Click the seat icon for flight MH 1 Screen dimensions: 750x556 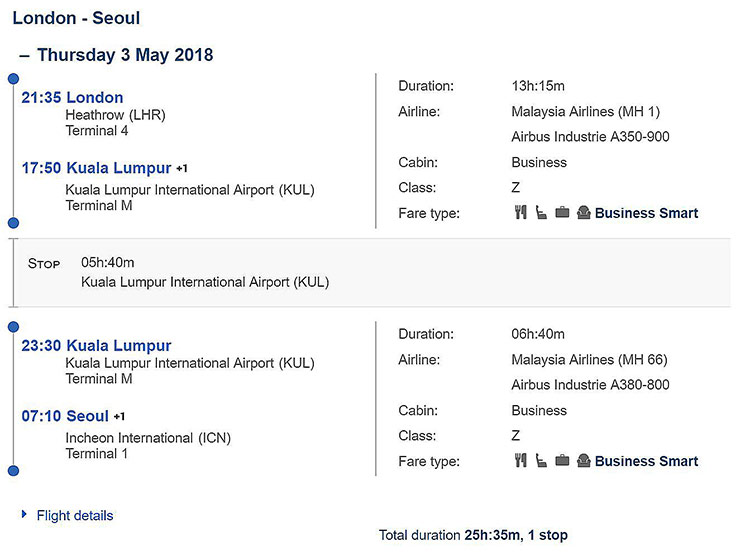[x=541, y=213]
